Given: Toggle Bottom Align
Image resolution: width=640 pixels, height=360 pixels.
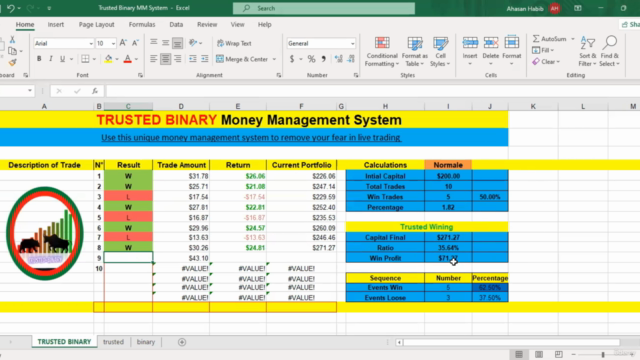Looking at the screenshot, I should [x=178, y=42].
